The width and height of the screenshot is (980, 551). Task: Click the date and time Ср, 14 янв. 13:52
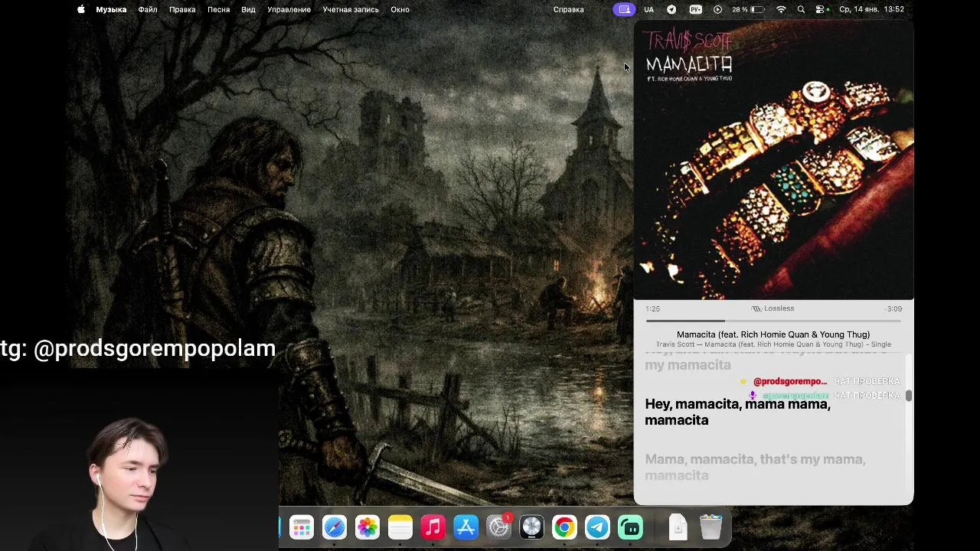pyautogui.click(x=871, y=9)
